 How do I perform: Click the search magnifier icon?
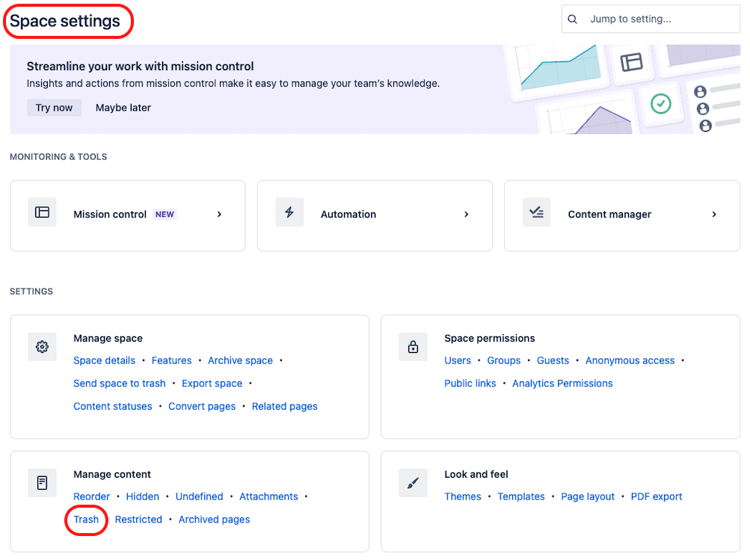573,19
